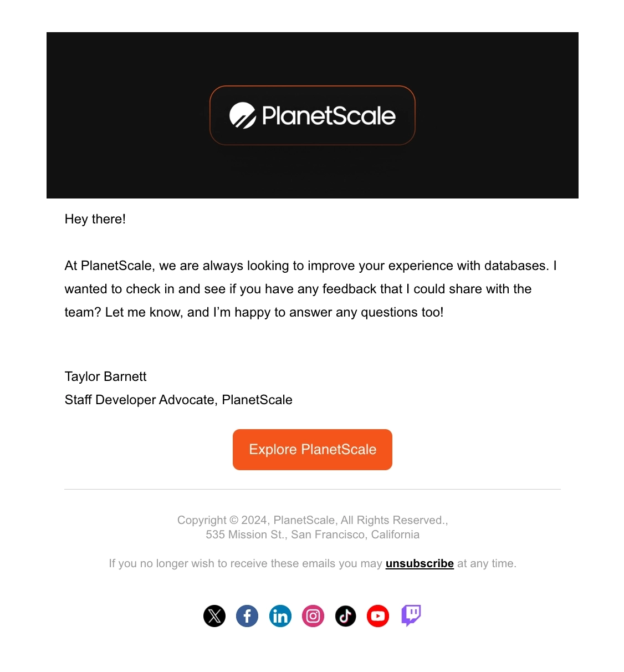Click Taylor Barnett's signature name

point(105,376)
